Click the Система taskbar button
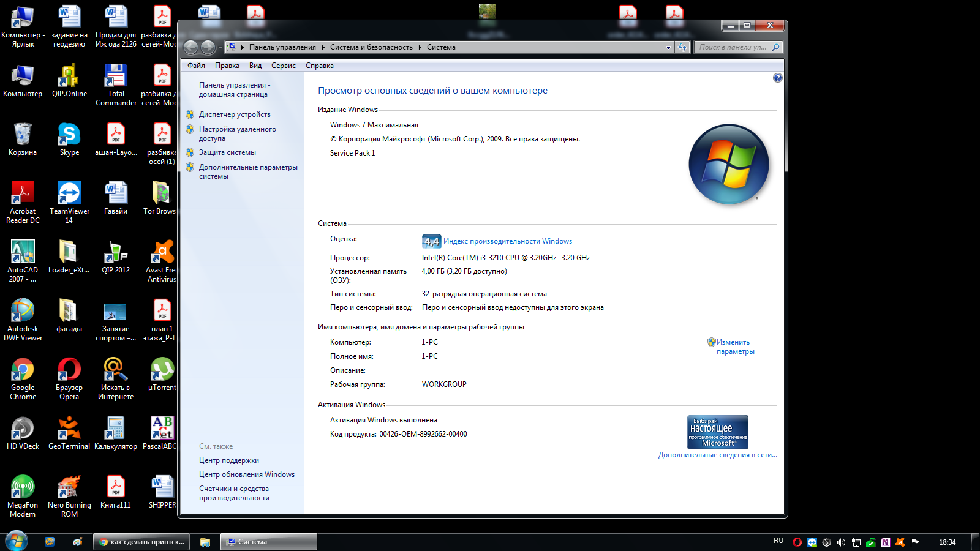The height and width of the screenshot is (551, 980). tap(269, 542)
